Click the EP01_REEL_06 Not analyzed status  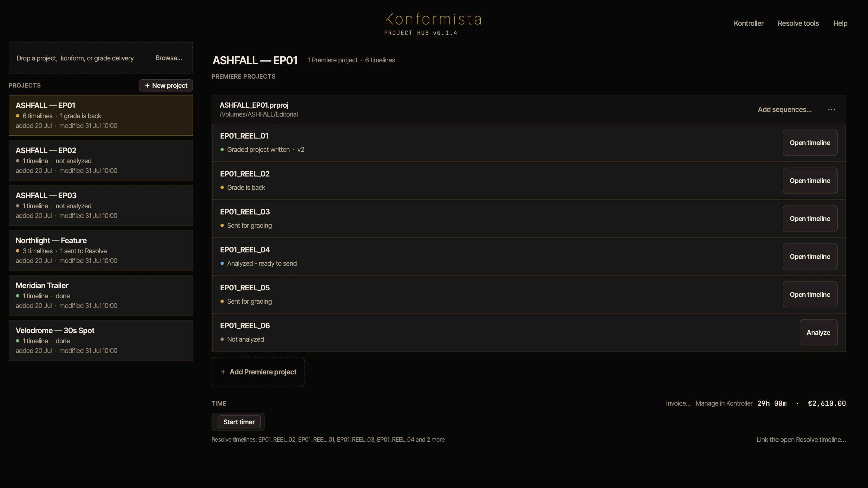pyautogui.click(x=245, y=339)
